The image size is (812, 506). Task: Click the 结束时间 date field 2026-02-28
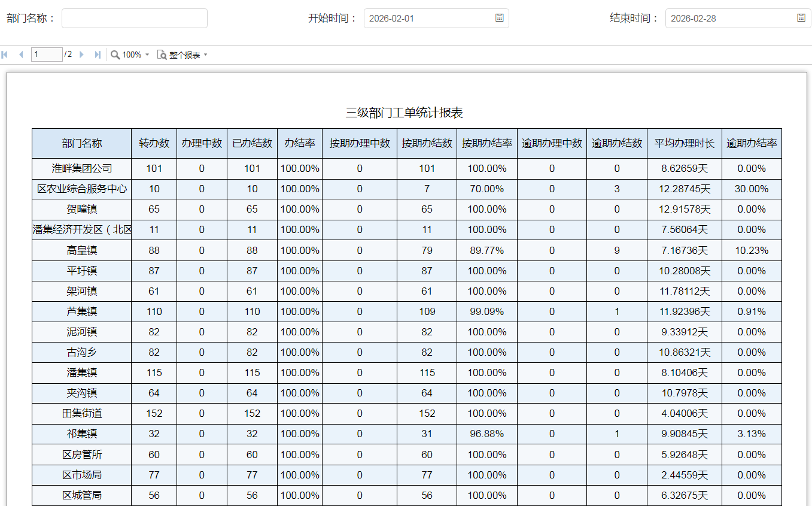(x=729, y=18)
